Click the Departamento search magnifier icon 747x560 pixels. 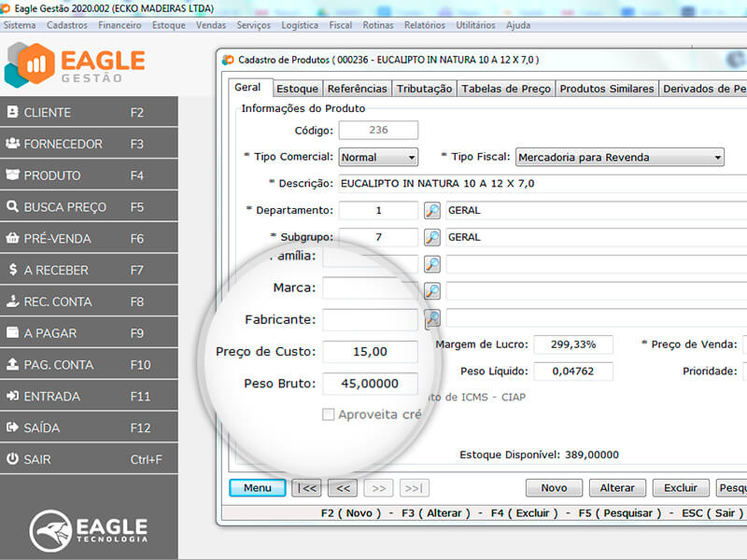(432, 211)
